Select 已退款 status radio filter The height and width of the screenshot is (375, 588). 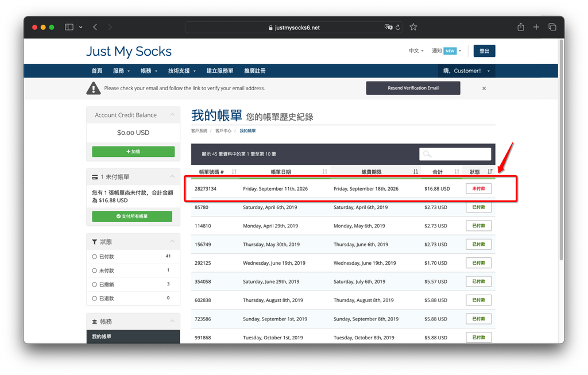click(95, 299)
